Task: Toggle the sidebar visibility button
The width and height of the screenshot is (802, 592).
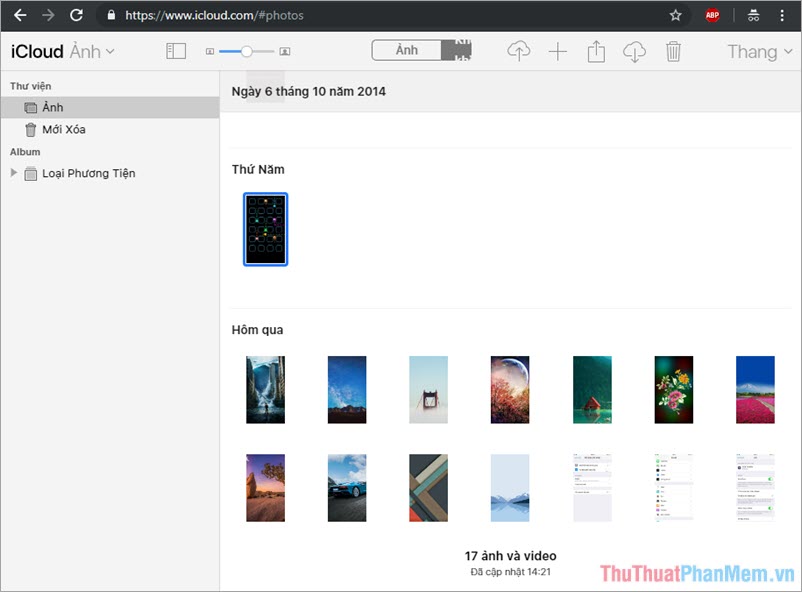Action: click(x=176, y=51)
